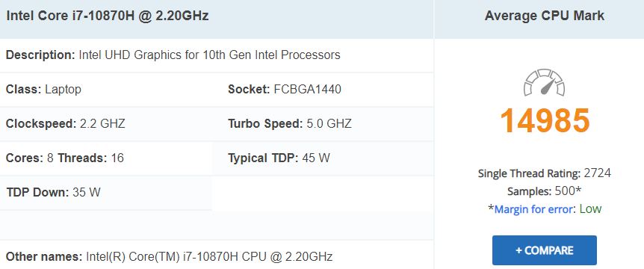
Task: Click the speedometer gauge icon
Action: pos(544,82)
